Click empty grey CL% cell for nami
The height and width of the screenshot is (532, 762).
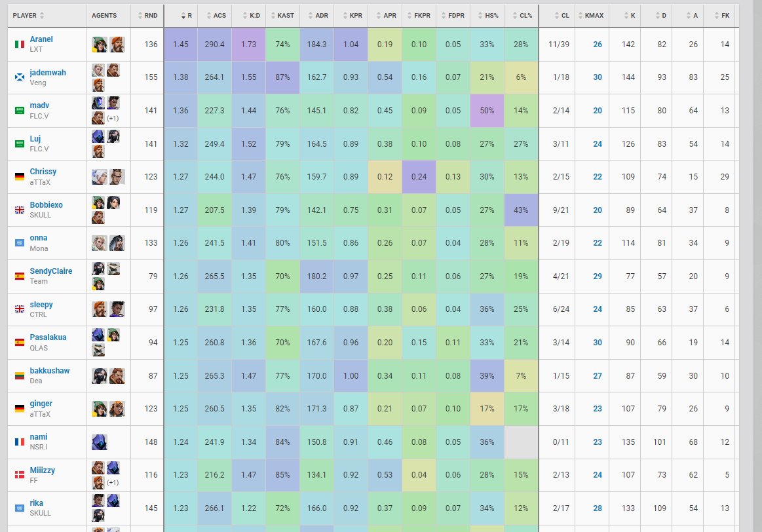tap(521, 442)
